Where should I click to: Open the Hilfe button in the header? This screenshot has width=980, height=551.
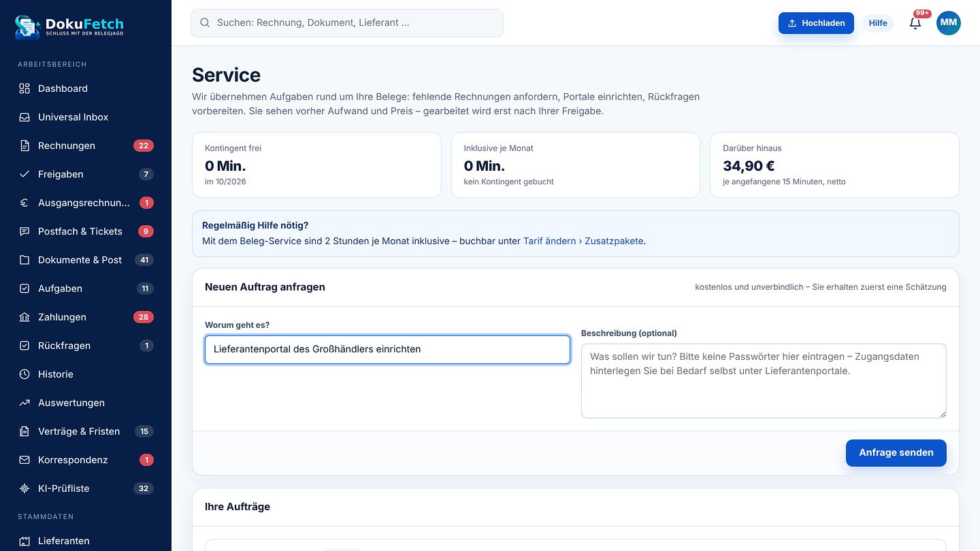click(x=878, y=23)
